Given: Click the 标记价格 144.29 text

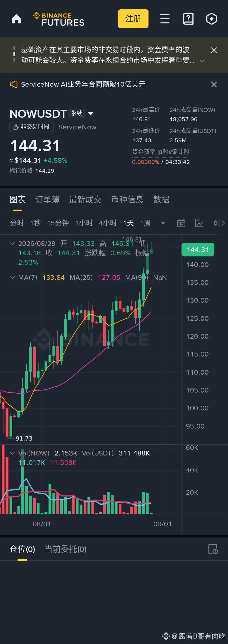Looking at the screenshot, I should coord(32,171).
